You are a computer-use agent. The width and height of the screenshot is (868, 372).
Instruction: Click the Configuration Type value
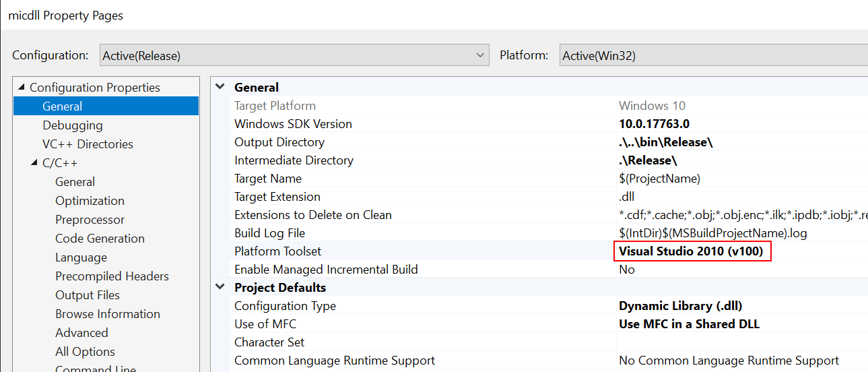click(x=680, y=306)
